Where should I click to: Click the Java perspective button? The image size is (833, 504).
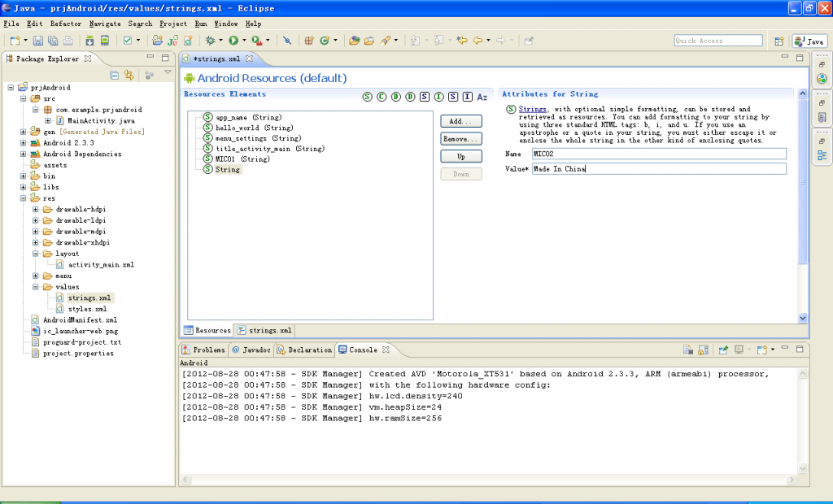click(x=809, y=41)
